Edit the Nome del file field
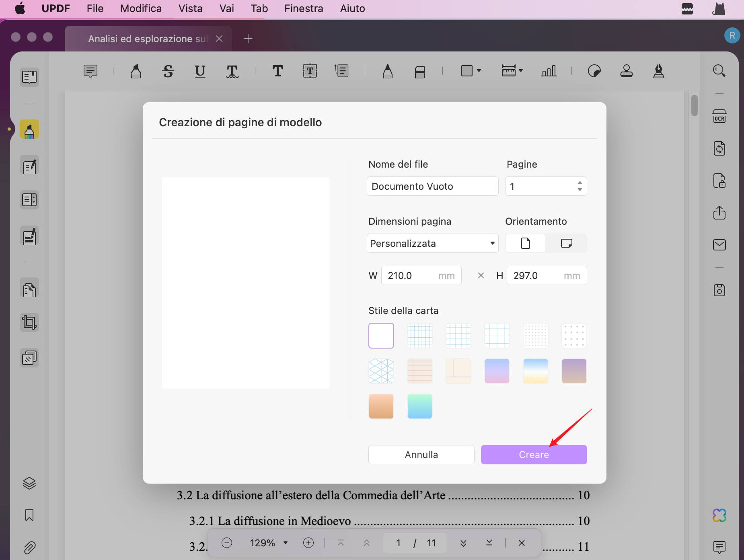Screen dimensions: 744x560 [x=432, y=186]
